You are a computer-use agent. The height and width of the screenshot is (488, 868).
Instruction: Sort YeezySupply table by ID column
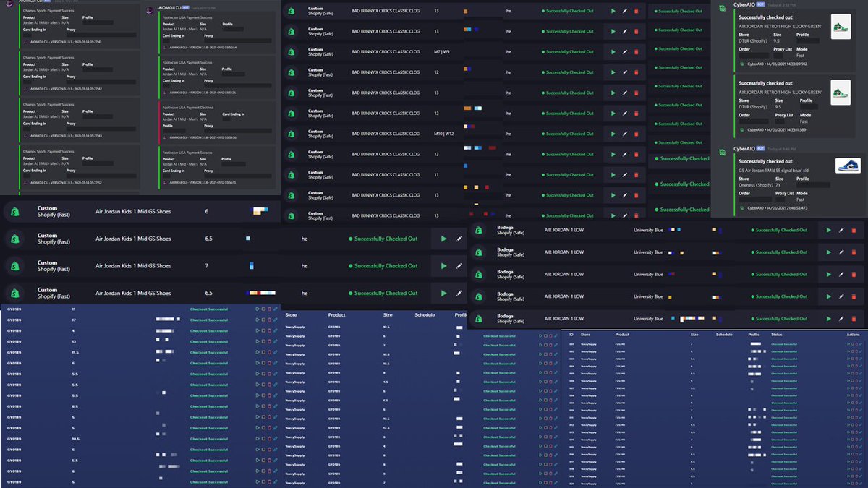point(571,335)
